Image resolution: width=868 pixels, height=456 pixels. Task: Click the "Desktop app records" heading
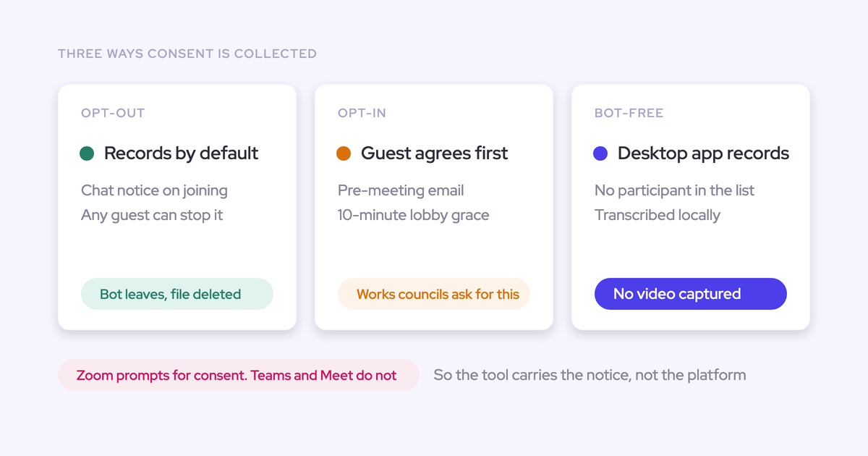[x=703, y=153]
